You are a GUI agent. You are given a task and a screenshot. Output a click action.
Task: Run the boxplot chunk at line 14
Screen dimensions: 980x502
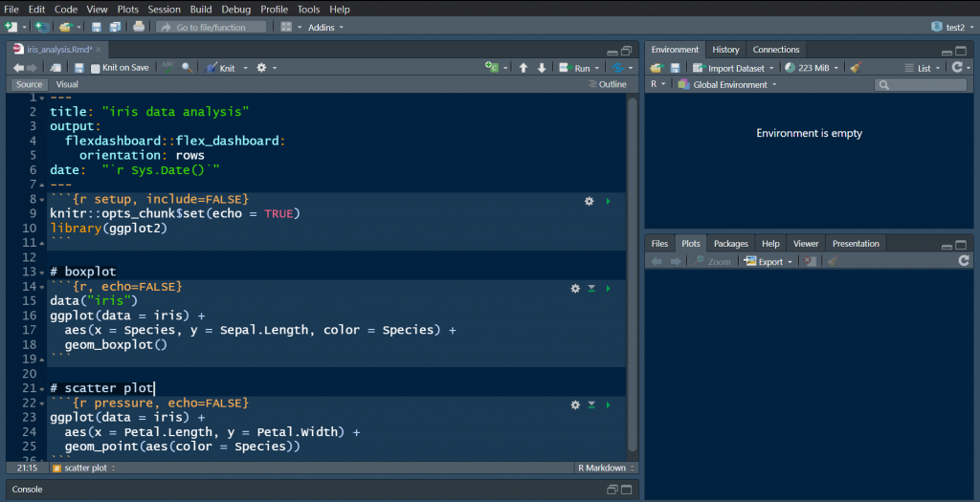pyautogui.click(x=608, y=289)
